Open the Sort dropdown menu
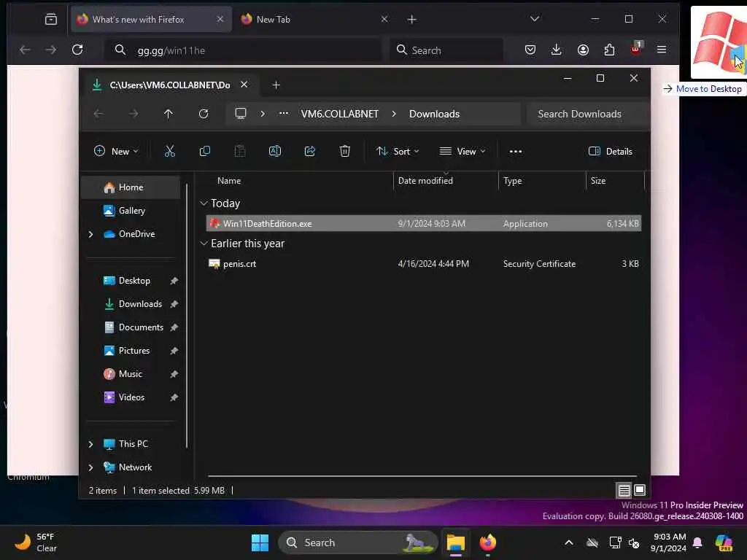The image size is (747, 560). (x=398, y=152)
